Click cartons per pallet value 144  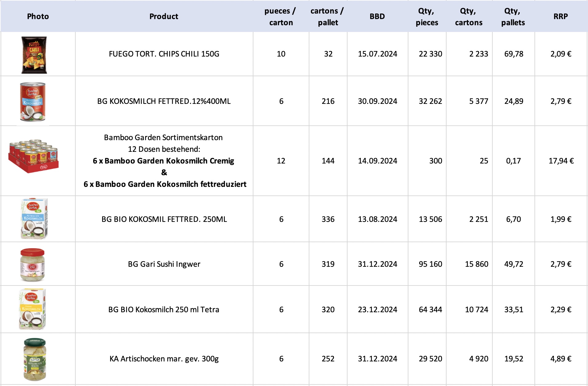[328, 161]
